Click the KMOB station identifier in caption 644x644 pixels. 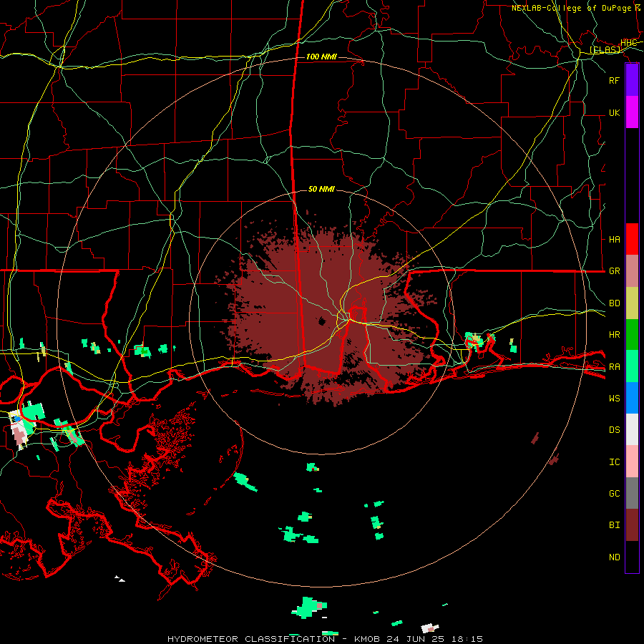click(367, 639)
